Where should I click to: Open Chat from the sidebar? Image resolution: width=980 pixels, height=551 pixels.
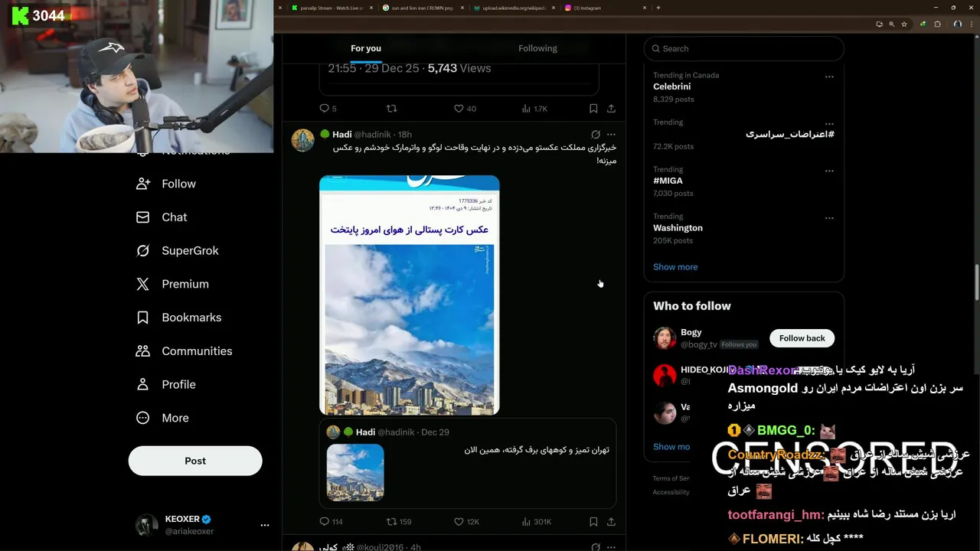pyautogui.click(x=162, y=217)
